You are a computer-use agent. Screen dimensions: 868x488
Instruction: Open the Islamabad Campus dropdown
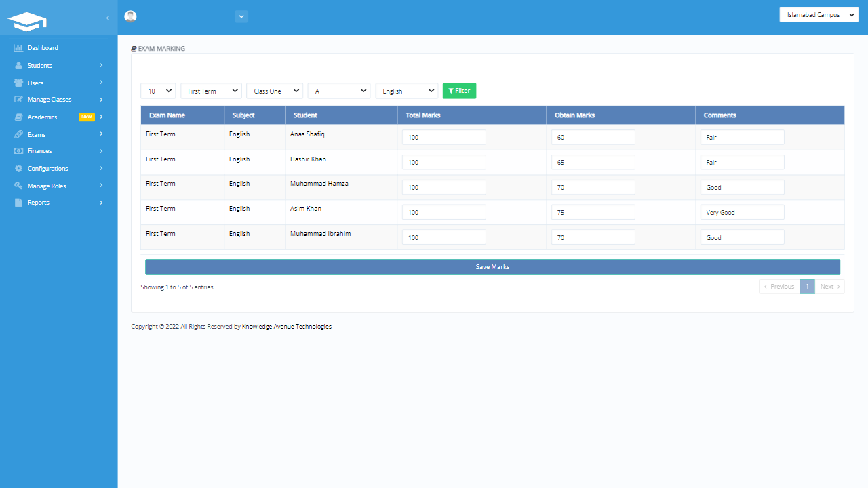818,14
